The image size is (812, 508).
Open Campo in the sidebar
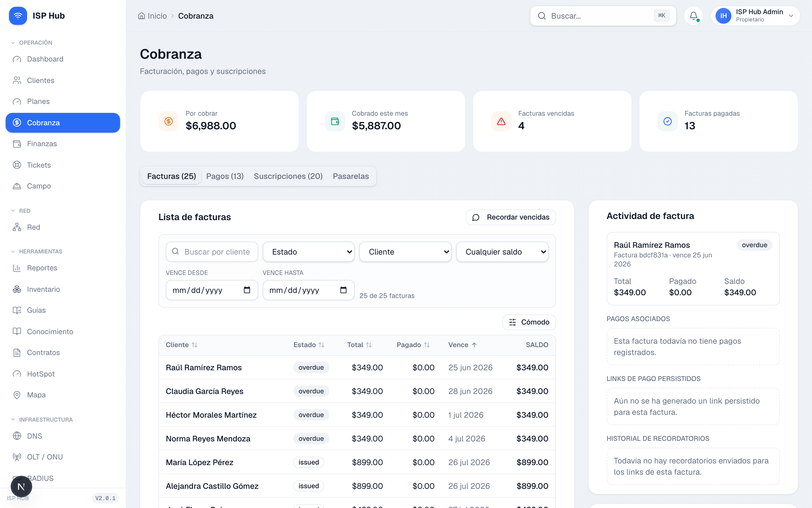63,186
